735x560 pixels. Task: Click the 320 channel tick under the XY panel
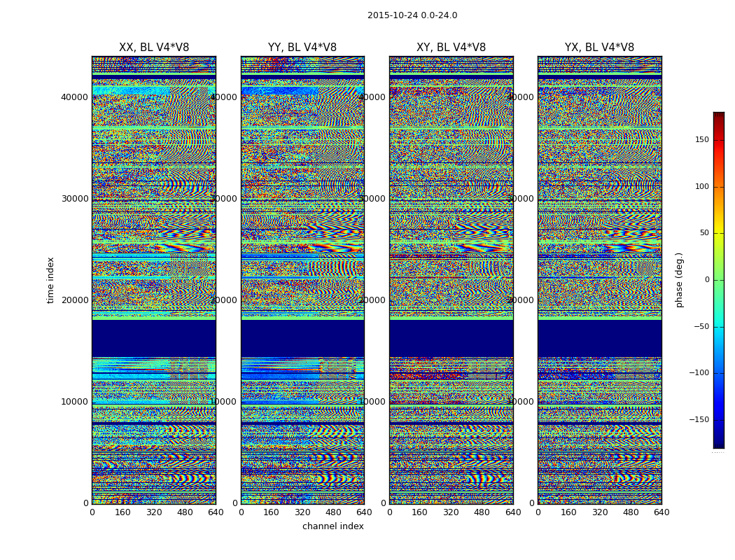[451, 512]
